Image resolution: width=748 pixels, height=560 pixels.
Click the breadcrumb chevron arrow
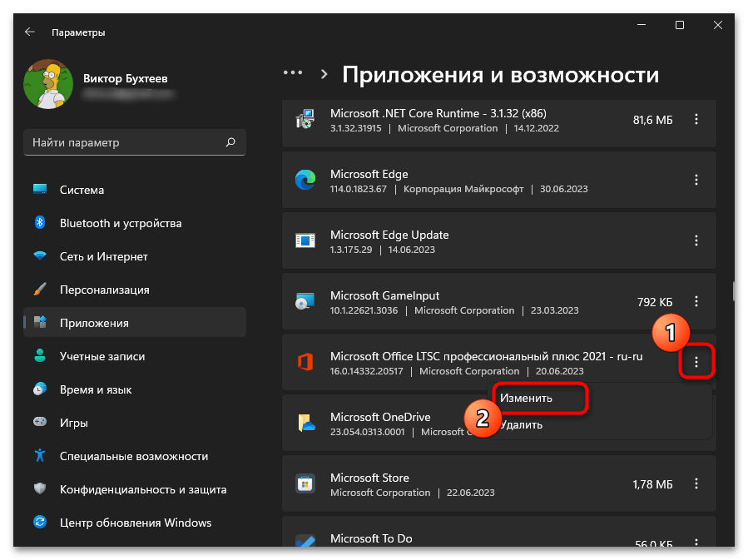point(324,74)
